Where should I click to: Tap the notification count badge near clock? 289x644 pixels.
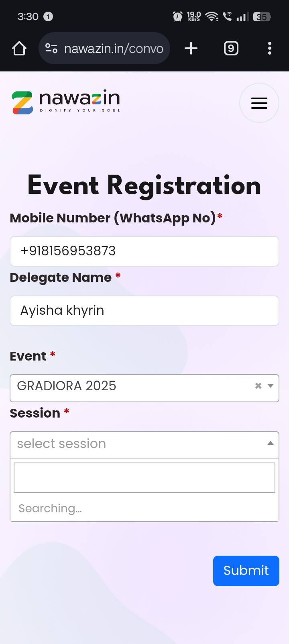tap(48, 16)
